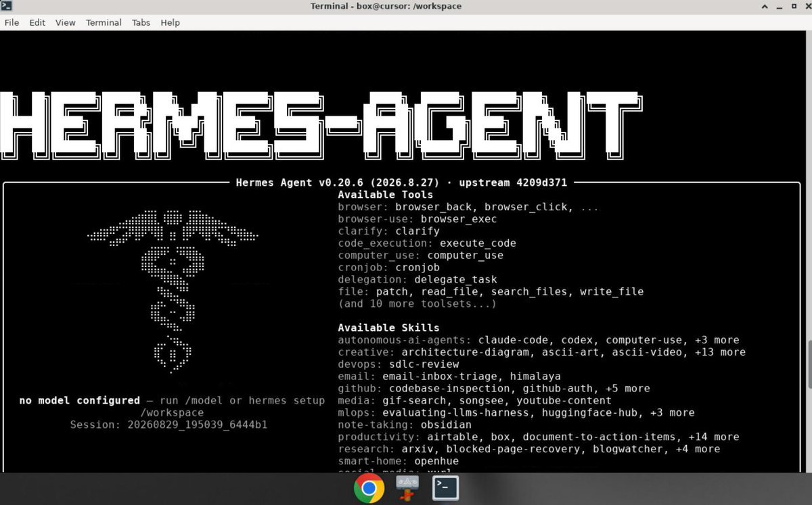Screen dimensions: 812x505
Task: Open the terminal taskbar icon
Action: tap(446, 488)
